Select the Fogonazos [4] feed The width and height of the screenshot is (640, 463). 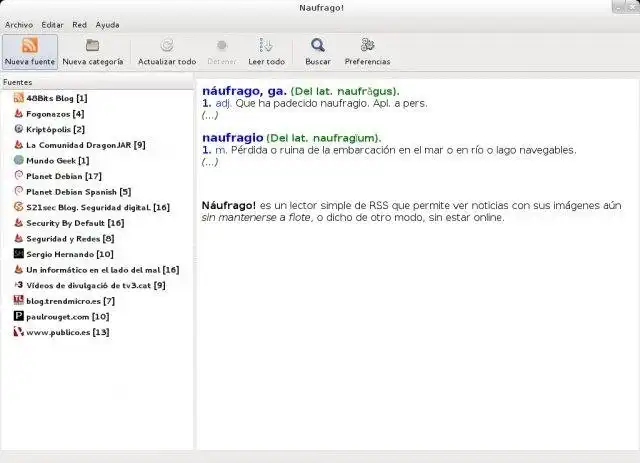[55, 114]
